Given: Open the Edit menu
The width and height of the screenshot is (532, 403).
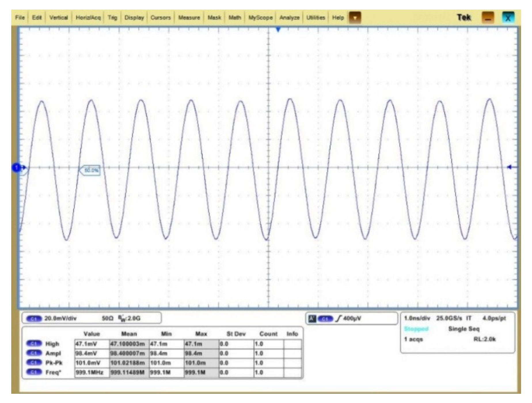Looking at the screenshot, I should point(37,18).
